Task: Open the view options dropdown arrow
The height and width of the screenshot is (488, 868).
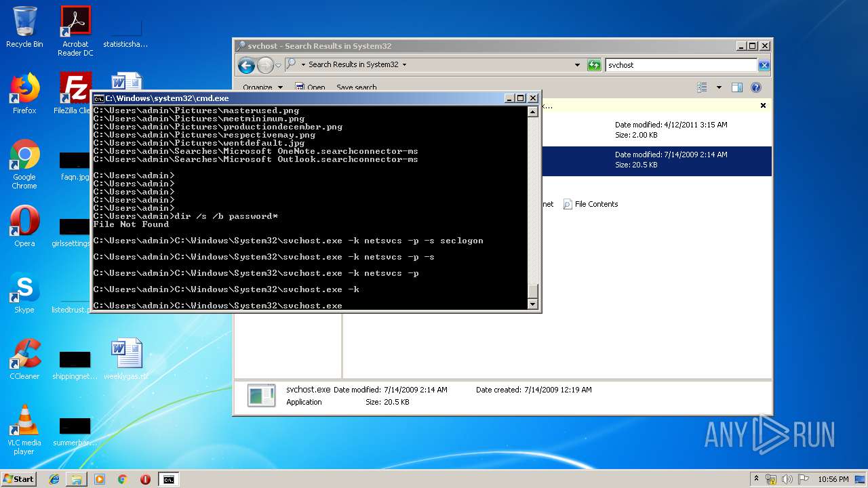Action: pos(719,87)
